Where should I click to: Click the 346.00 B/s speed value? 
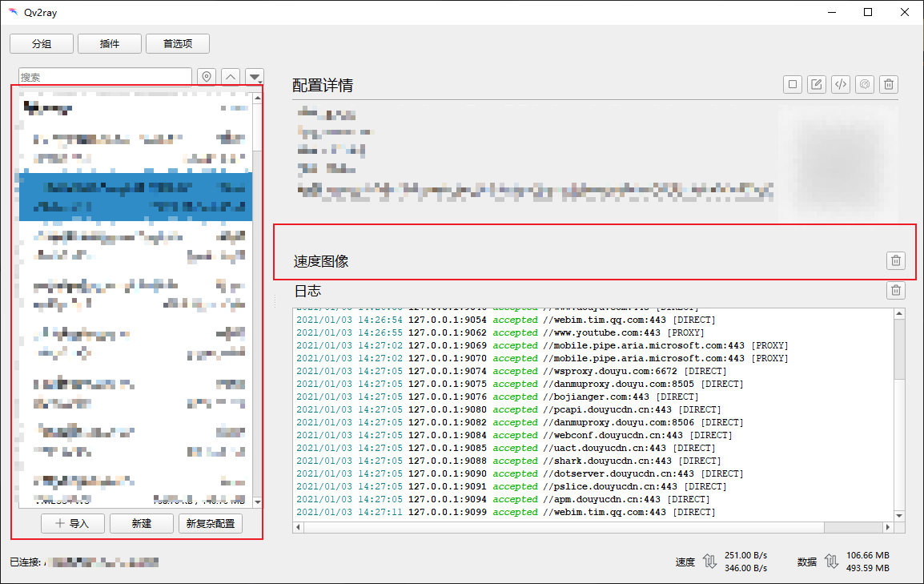(x=746, y=569)
